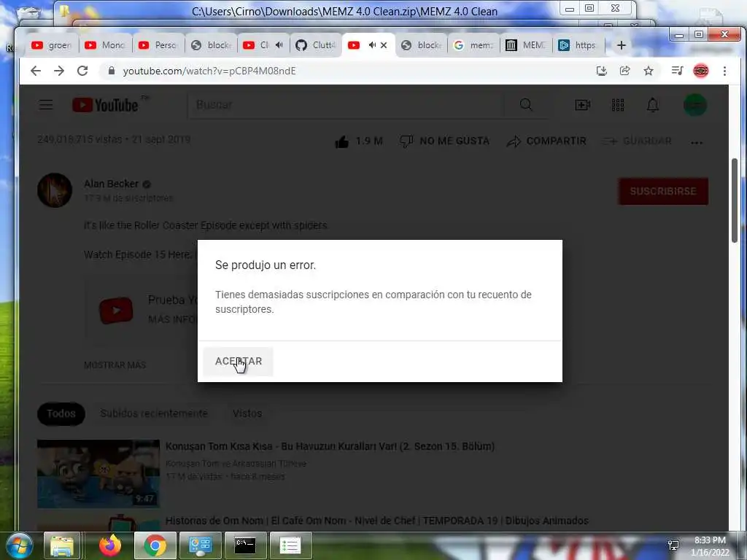
Task: Open Firefox from taskbar
Action: pyautogui.click(x=111, y=545)
